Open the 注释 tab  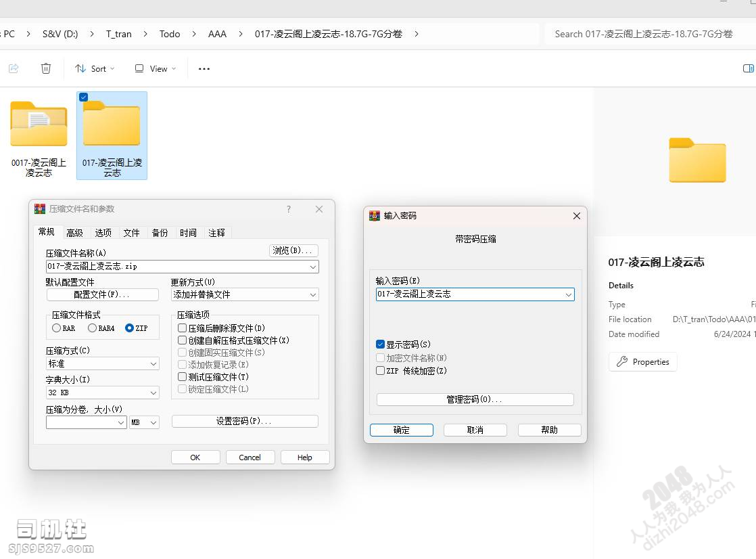pyautogui.click(x=216, y=233)
